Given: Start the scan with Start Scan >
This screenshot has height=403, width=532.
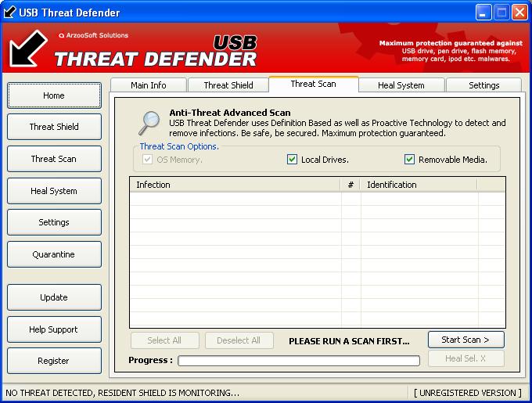Looking at the screenshot, I should pos(465,340).
